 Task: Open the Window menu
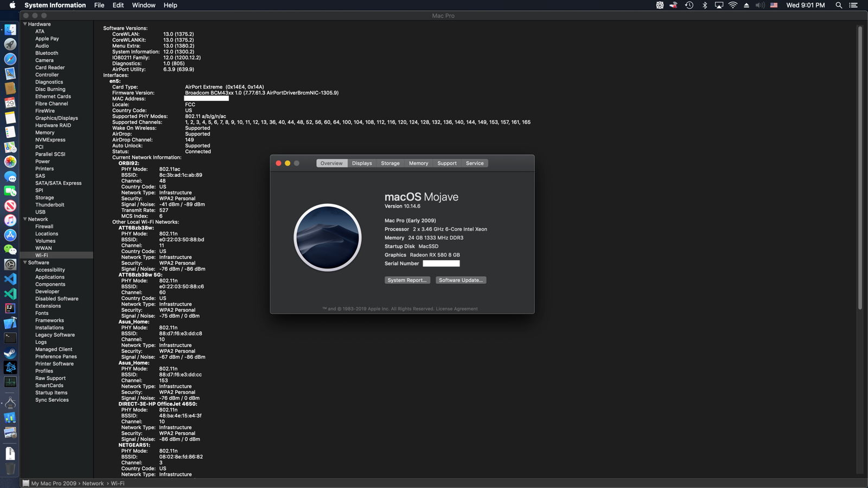point(144,5)
